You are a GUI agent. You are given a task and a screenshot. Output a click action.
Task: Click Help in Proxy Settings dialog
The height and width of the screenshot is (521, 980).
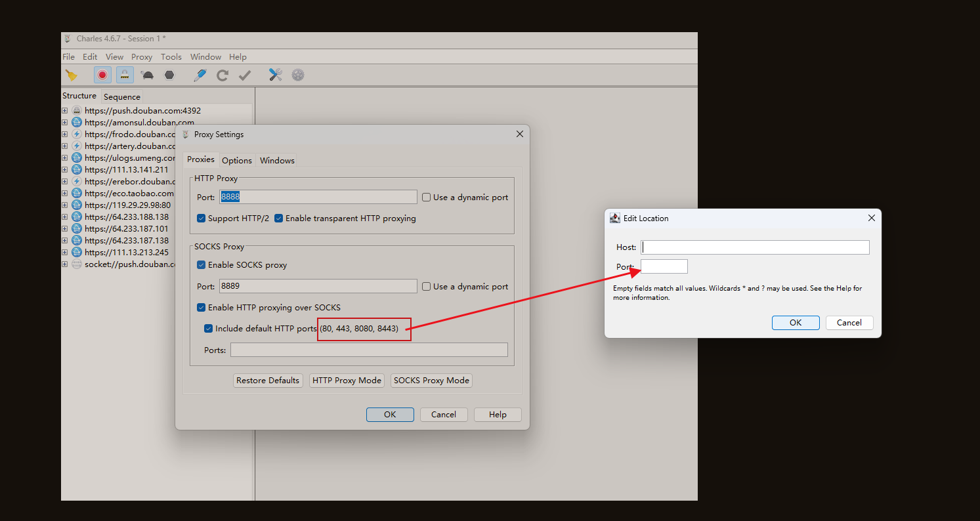498,415
